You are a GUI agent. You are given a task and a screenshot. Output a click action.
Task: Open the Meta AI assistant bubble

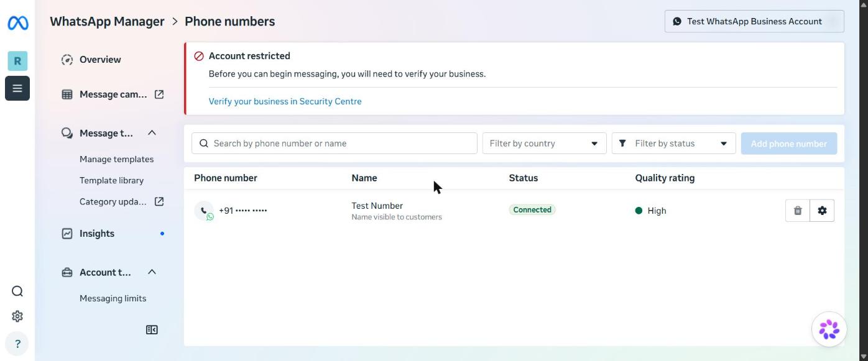pos(829,329)
